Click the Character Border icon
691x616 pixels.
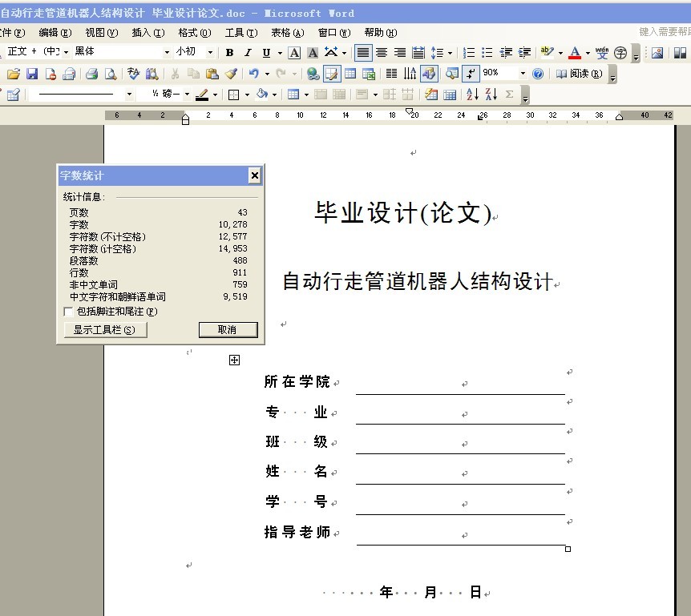(294, 53)
